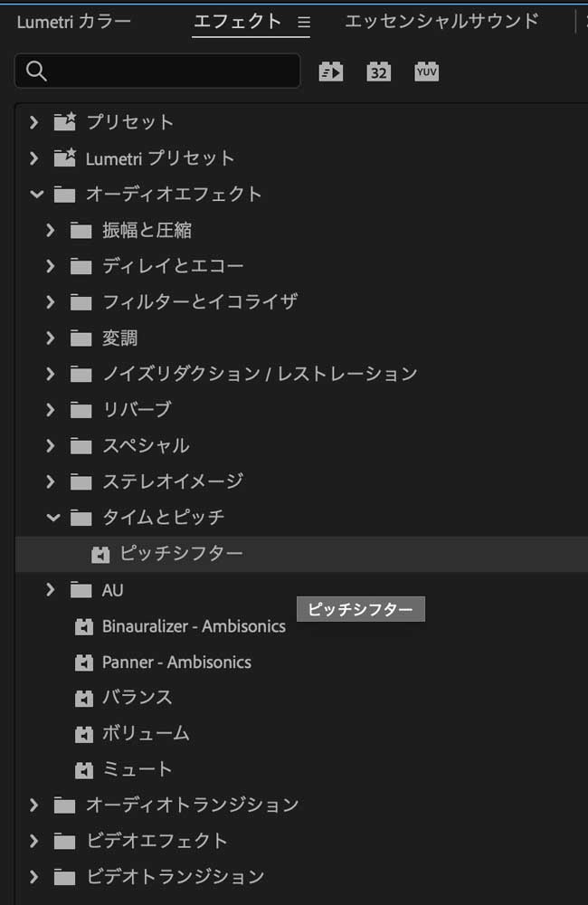This screenshot has height=905, width=588.
Task: Toggle the accelerated effects filter
Action: [x=330, y=71]
